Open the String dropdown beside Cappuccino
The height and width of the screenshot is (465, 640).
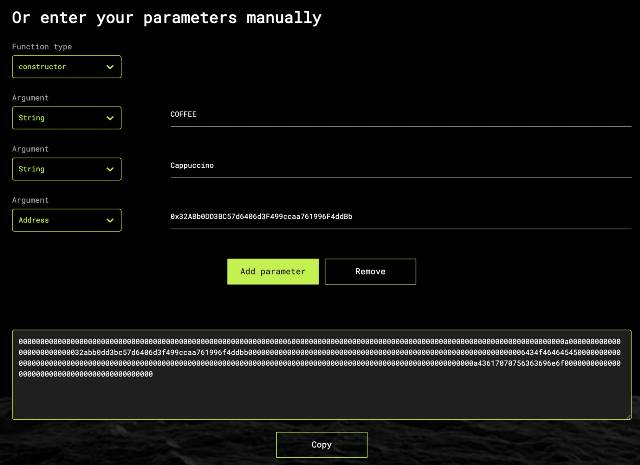tap(67, 169)
